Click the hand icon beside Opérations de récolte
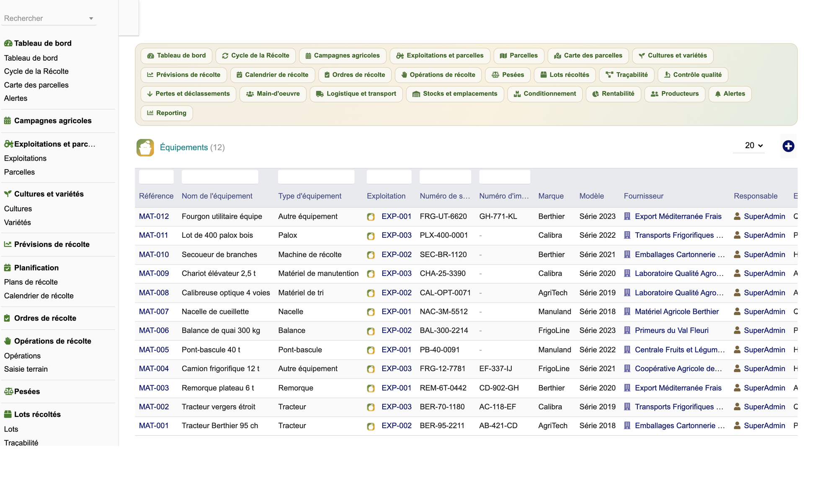This screenshot has height=504, width=815. click(x=8, y=341)
